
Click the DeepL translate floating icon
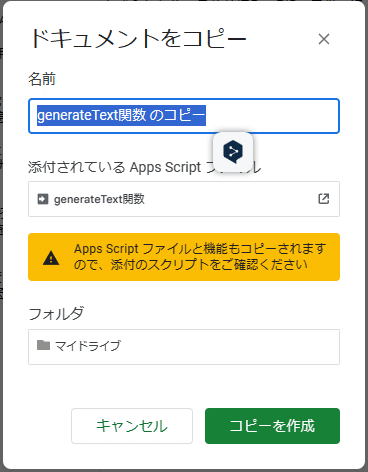click(x=233, y=152)
